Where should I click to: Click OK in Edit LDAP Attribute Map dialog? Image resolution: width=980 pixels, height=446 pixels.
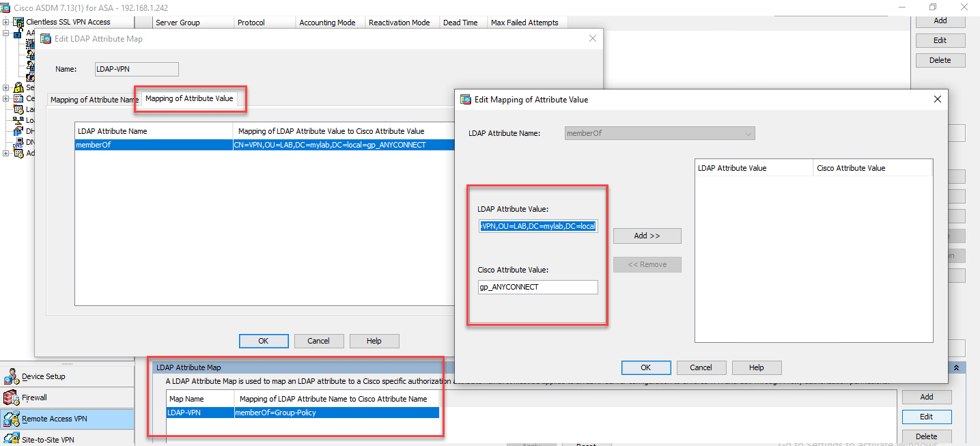point(263,341)
